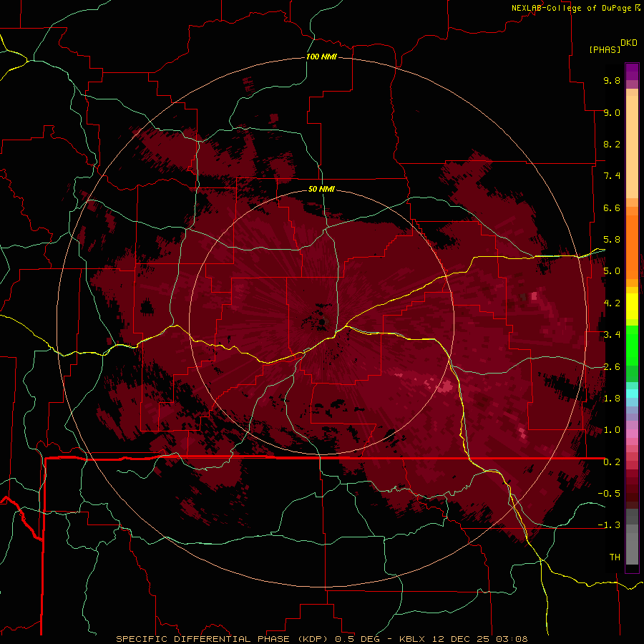Click the Specific Differential Phase caption at the bottom

(321, 639)
